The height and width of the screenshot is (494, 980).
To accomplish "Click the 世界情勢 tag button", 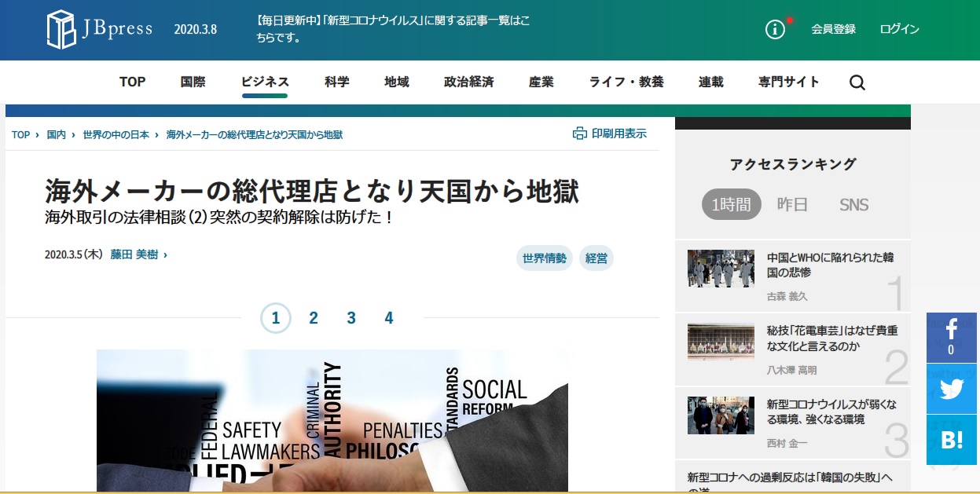I will (x=545, y=258).
